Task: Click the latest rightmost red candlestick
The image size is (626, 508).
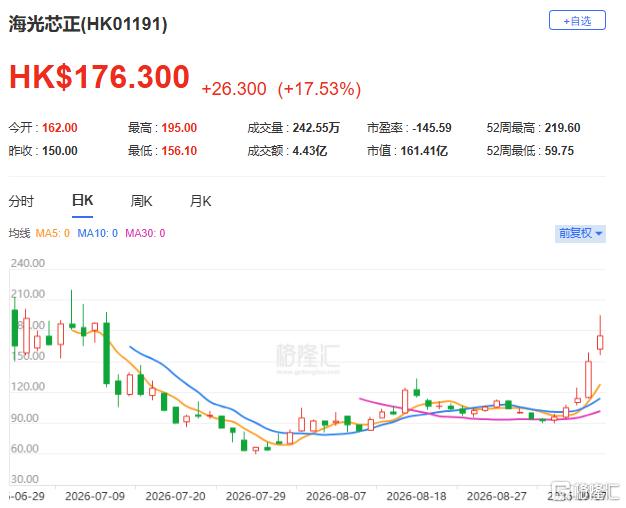Action: coord(600,342)
